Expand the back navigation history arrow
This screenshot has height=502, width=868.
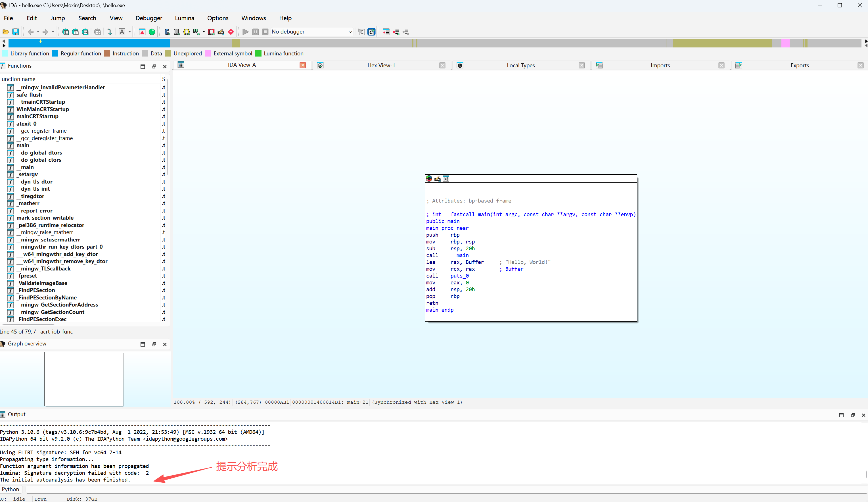click(38, 32)
